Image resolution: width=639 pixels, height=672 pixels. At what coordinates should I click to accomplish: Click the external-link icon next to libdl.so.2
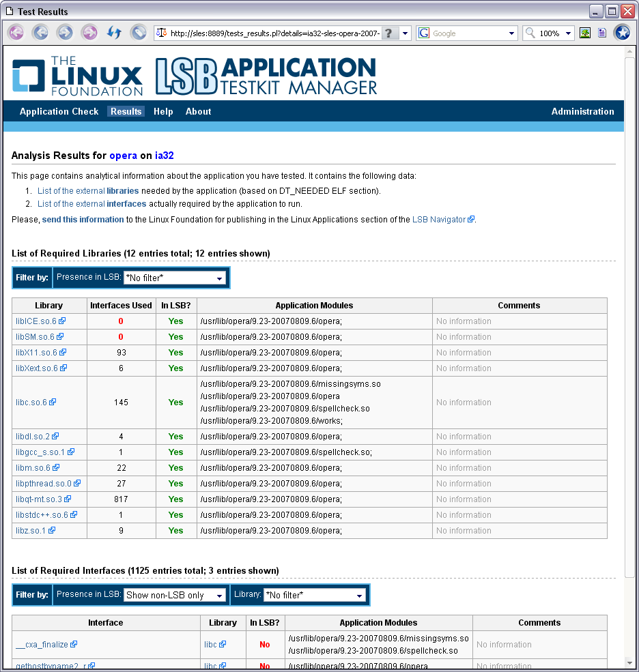(55, 436)
